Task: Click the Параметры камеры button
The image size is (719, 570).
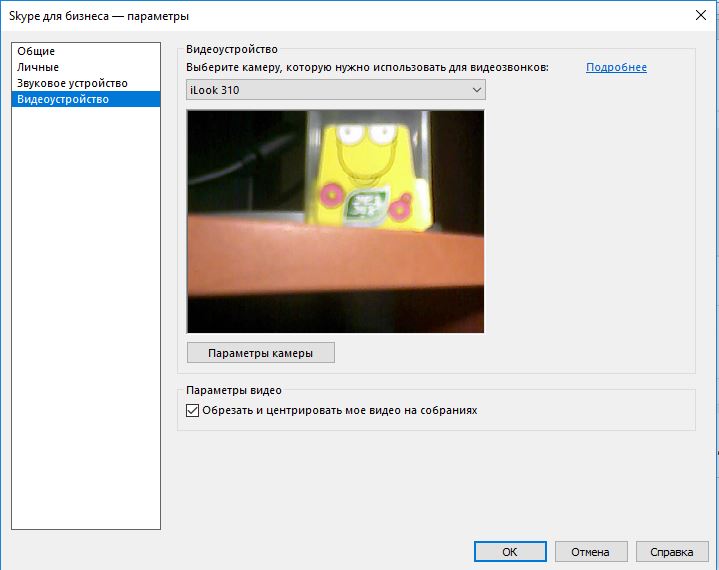Action: point(260,353)
